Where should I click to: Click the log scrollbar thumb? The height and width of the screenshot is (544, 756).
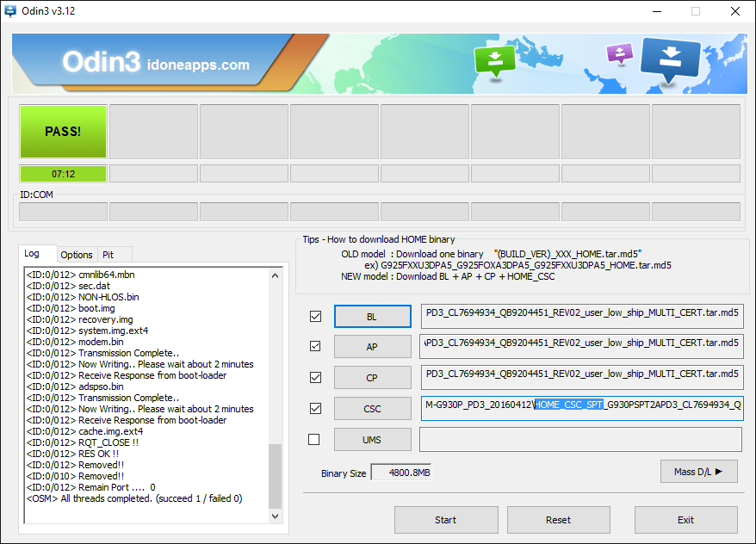[275, 476]
